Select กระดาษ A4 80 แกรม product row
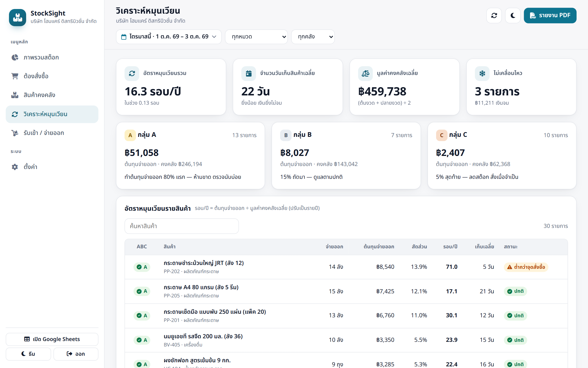This screenshot has width=588, height=368. [346, 291]
